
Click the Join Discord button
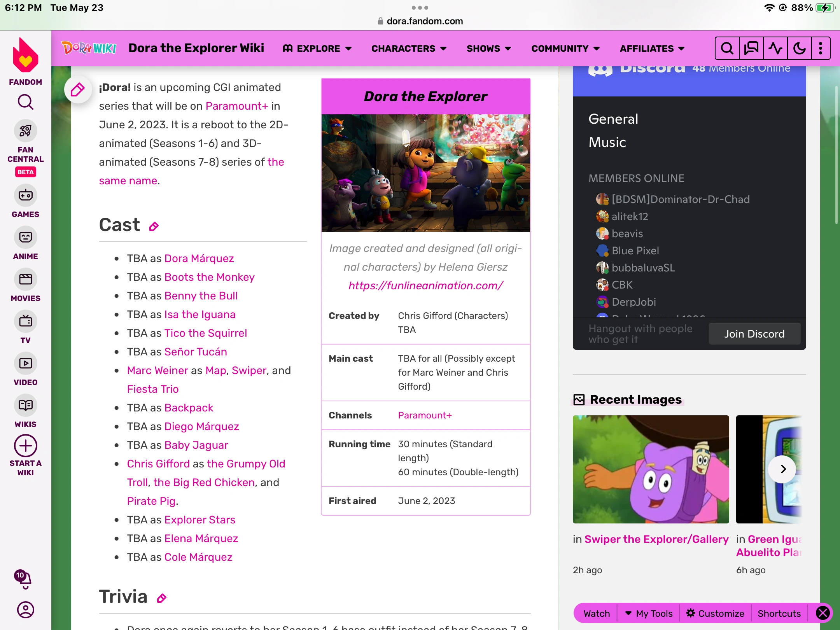(754, 333)
